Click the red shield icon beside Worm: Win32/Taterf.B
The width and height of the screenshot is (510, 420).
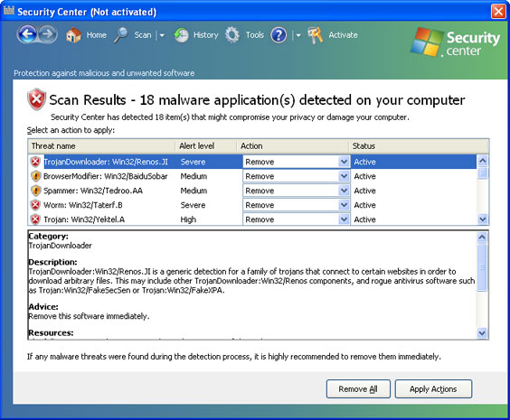pos(35,205)
